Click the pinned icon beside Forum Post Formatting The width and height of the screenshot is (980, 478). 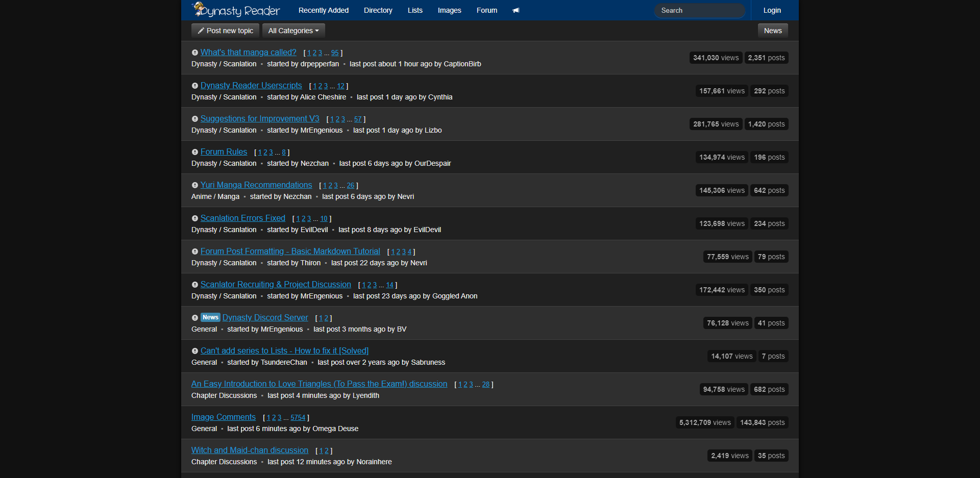[194, 251]
